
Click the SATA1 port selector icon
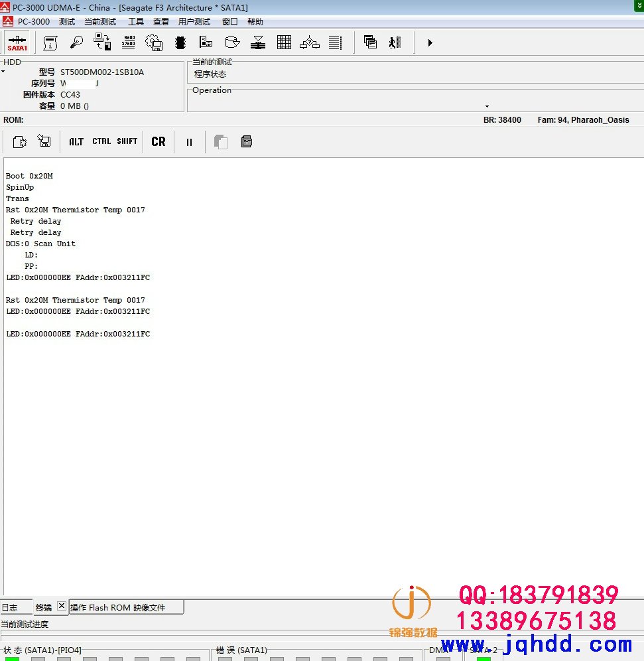click(17, 42)
